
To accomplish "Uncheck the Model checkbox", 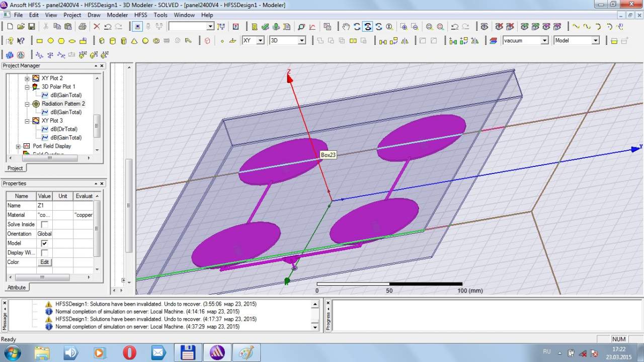I will coord(44,243).
